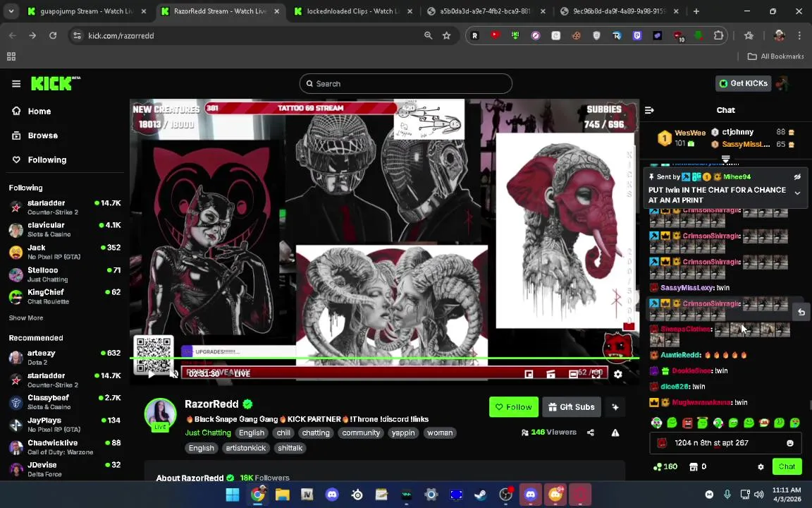Open the emoji picker in the chat input

point(790,442)
